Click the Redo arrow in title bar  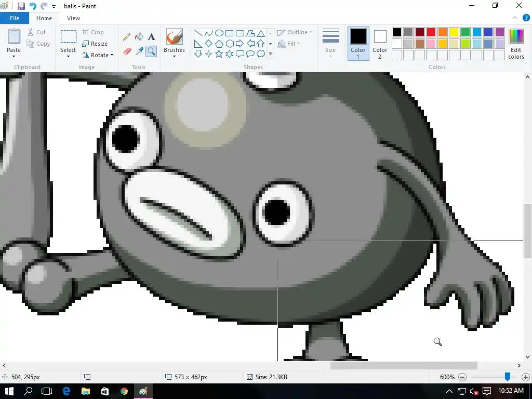[x=44, y=6]
